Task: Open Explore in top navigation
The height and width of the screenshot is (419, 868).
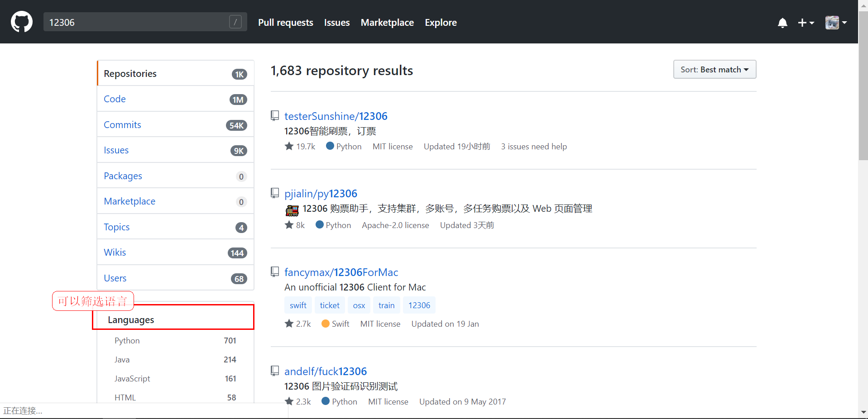Action: tap(441, 23)
